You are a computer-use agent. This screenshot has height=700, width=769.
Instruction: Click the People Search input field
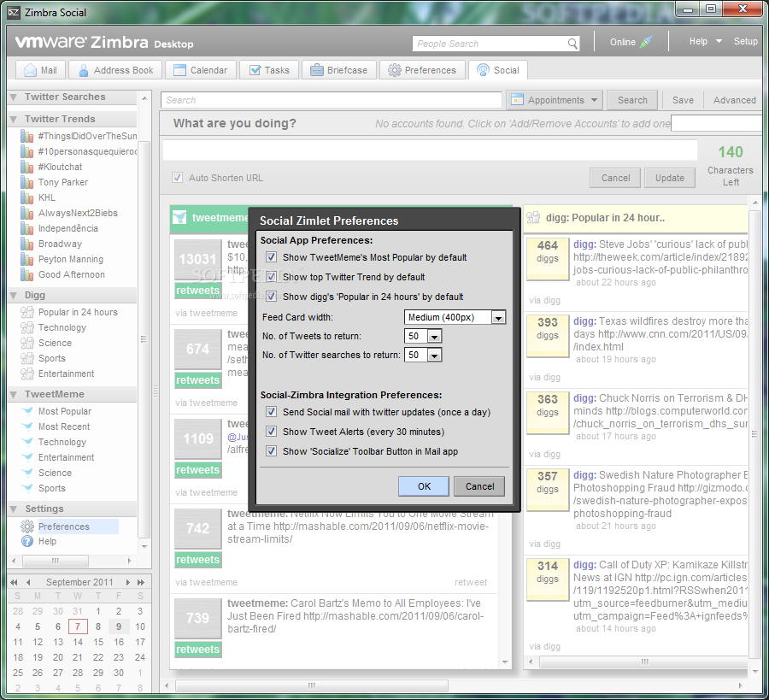490,44
